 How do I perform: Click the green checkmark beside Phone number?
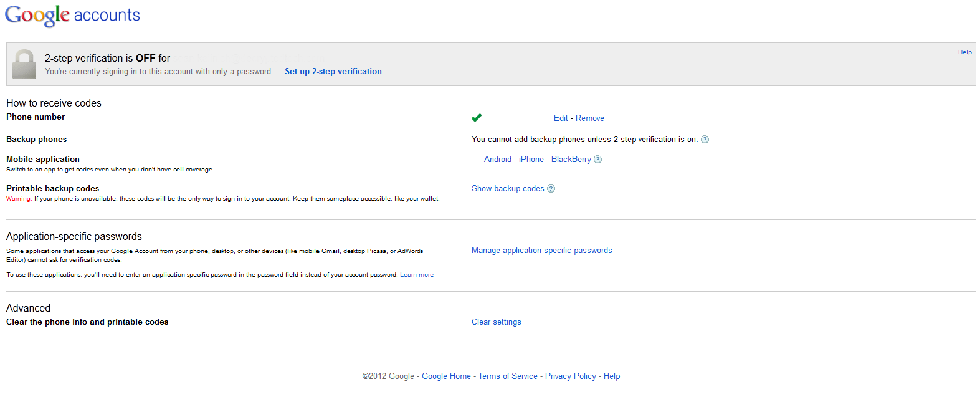(x=477, y=118)
